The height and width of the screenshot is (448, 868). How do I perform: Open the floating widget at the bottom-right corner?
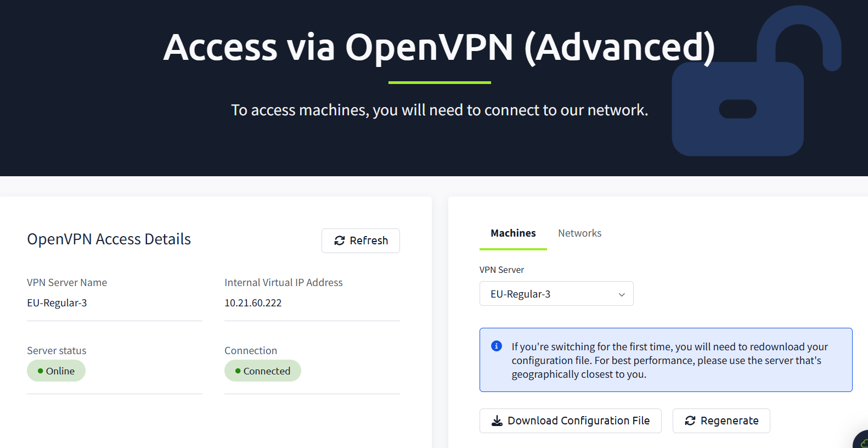point(861,441)
